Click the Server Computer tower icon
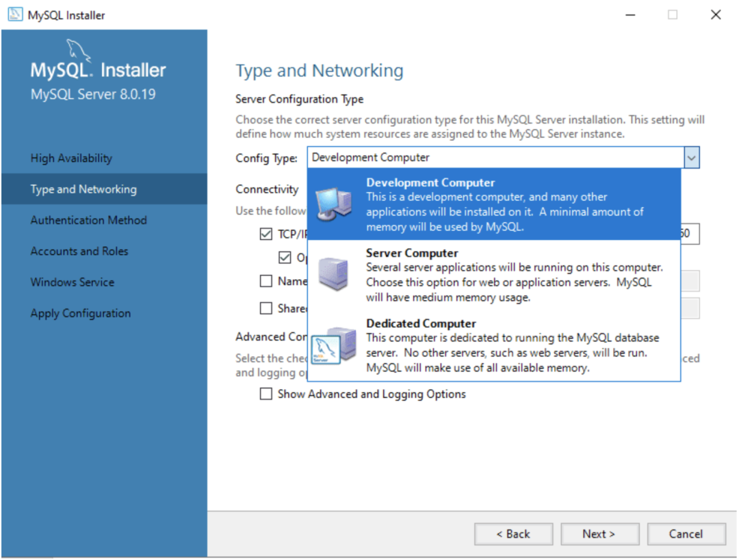The height and width of the screenshot is (560, 739). (x=333, y=274)
